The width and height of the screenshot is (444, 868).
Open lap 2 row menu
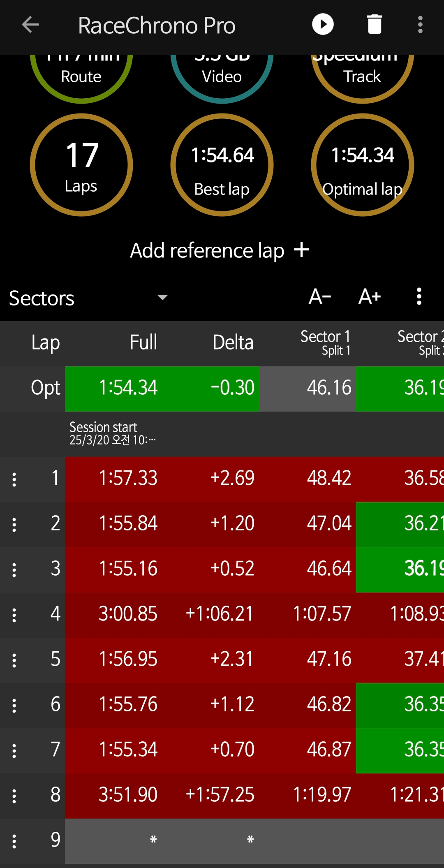pyautogui.click(x=14, y=525)
